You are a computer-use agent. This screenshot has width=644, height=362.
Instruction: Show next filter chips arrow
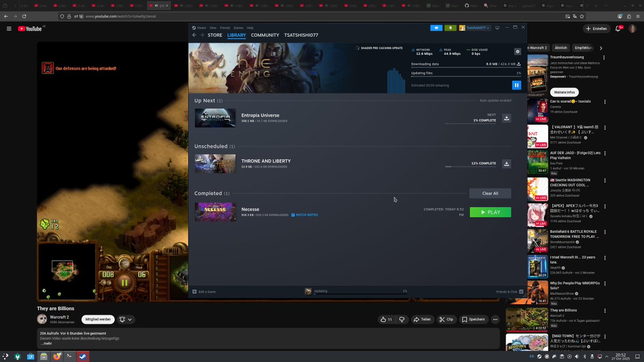pyautogui.click(x=601, y=48)
